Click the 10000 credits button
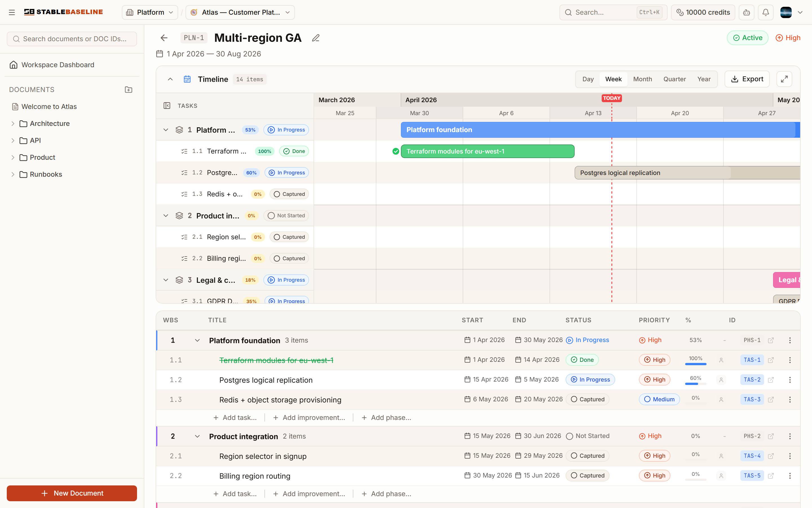This screenshot has height=508, width=812. click(x=703, y=12)
